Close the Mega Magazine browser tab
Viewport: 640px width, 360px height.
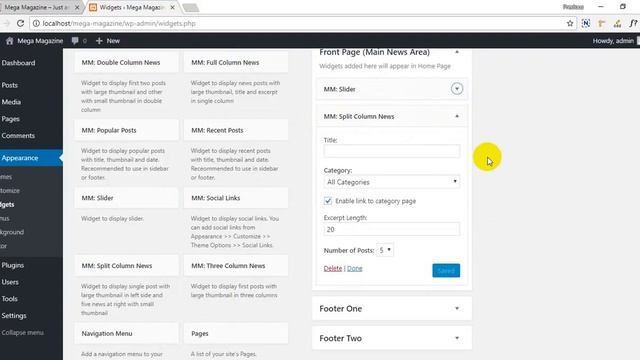pyautogui.click(x=77, y=7)
